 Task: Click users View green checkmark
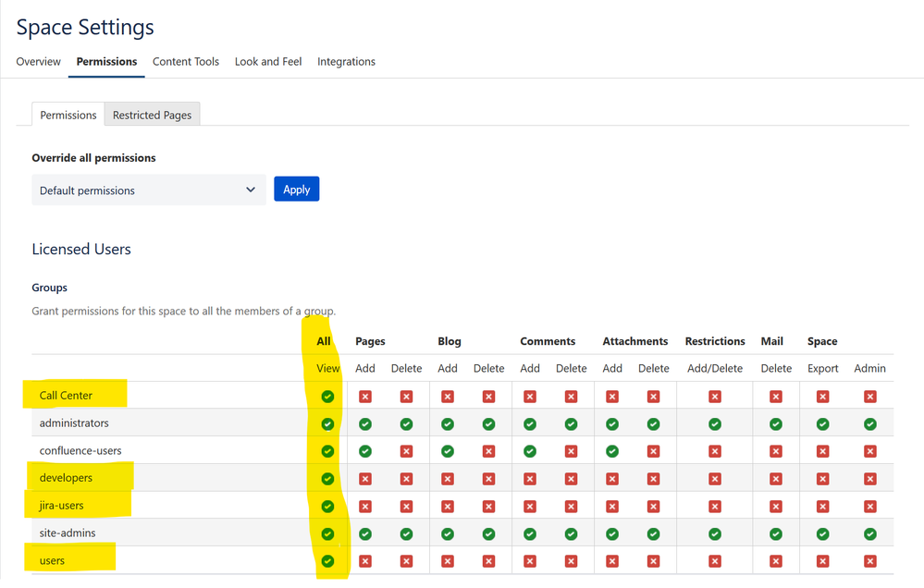pyautogui.click(x=327, y=561)
